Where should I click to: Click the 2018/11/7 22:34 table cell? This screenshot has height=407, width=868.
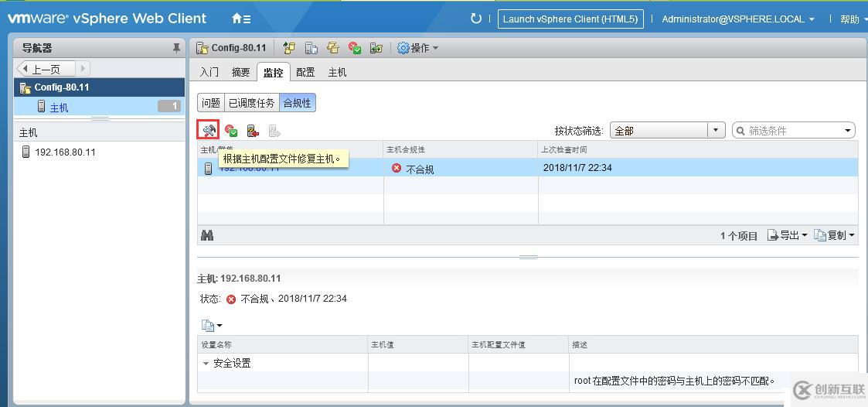click(577, 167)
